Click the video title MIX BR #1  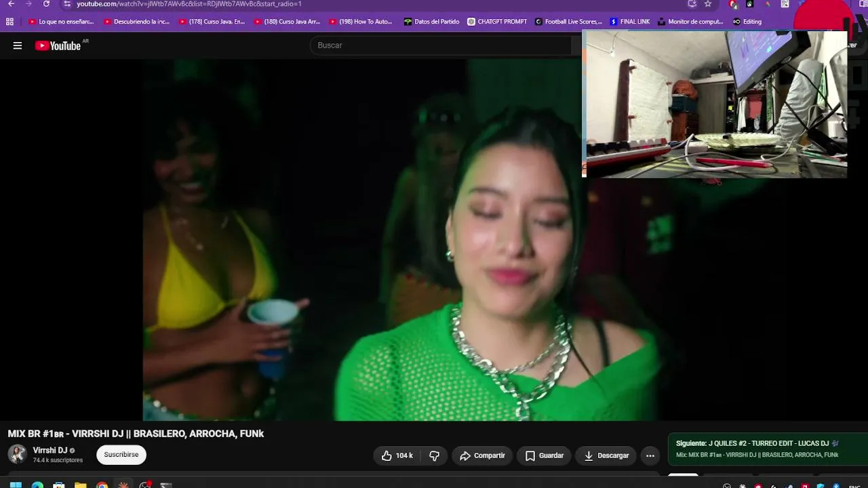(x=136, y=434)
